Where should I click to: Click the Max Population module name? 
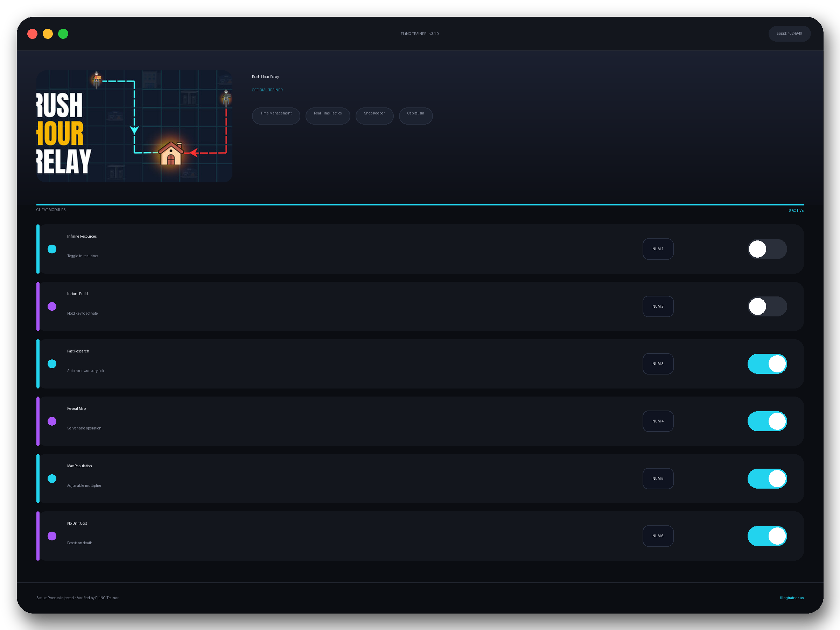pyautogui.click(x=80, y=466)
